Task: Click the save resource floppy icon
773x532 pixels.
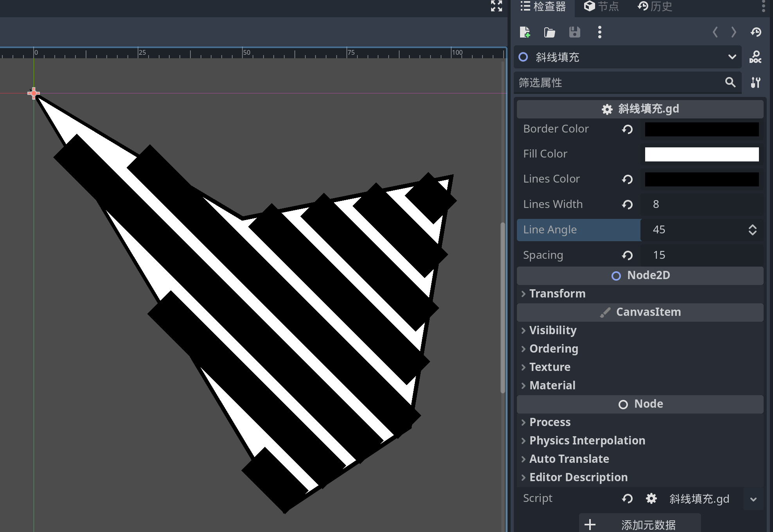Action: click(x=574, y=32)
